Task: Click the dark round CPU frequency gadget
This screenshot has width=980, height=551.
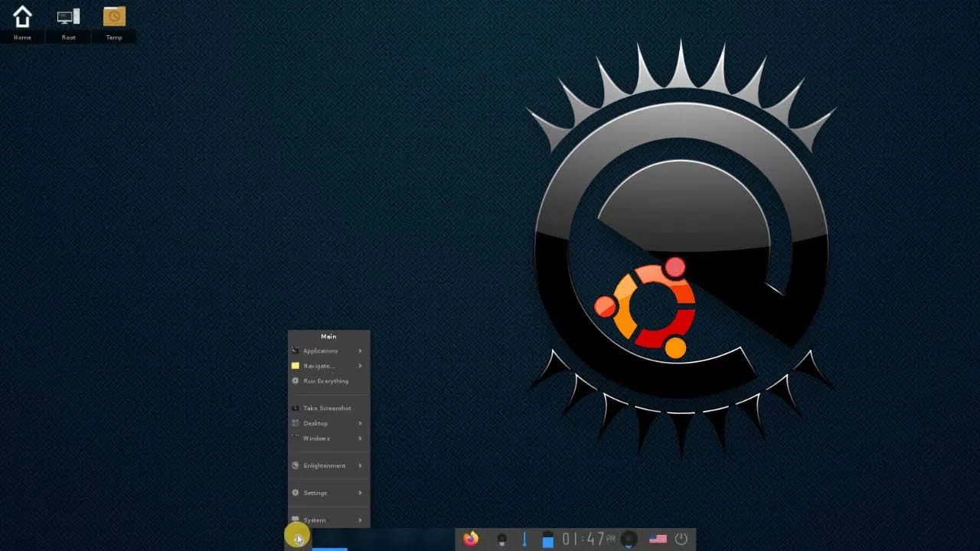Action: pyautogui.click(x=629, y=540)
